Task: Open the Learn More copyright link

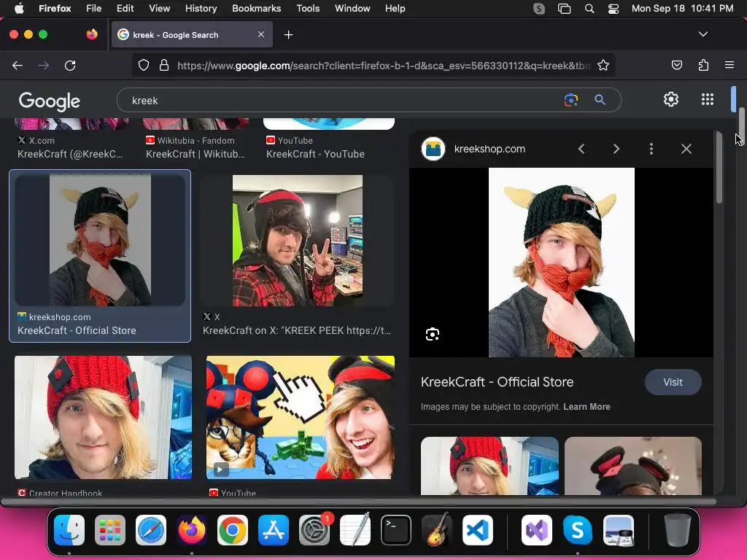Action: pyautogui.click(x=587, y=407)
